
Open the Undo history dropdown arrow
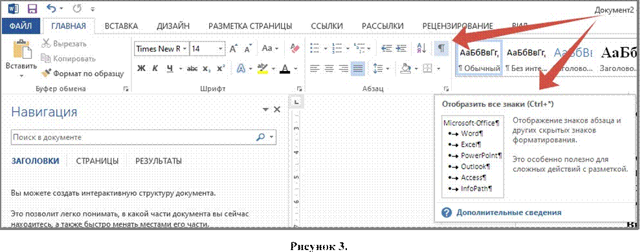coord(61,8)
